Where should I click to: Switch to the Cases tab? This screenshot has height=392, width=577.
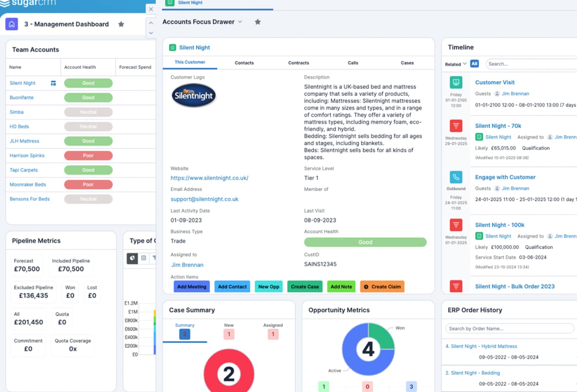pos(407,63)
